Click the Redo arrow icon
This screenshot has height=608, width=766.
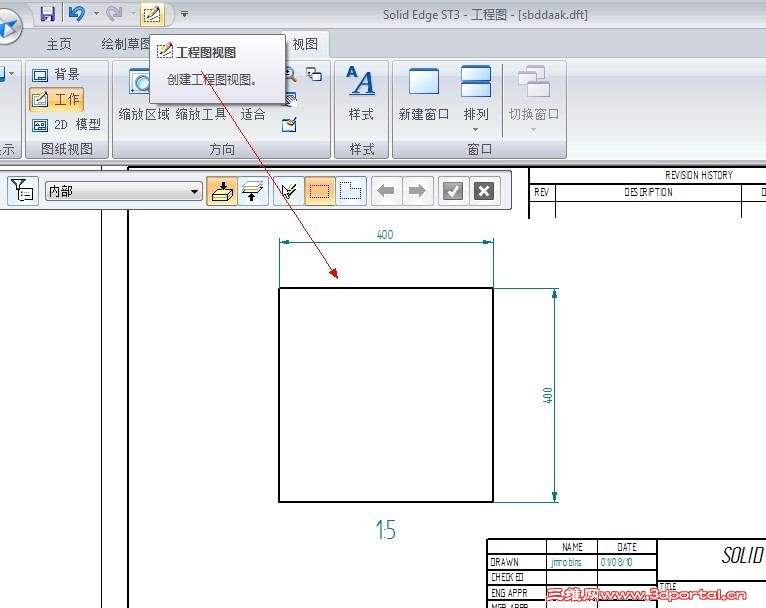tap(114, 14)
